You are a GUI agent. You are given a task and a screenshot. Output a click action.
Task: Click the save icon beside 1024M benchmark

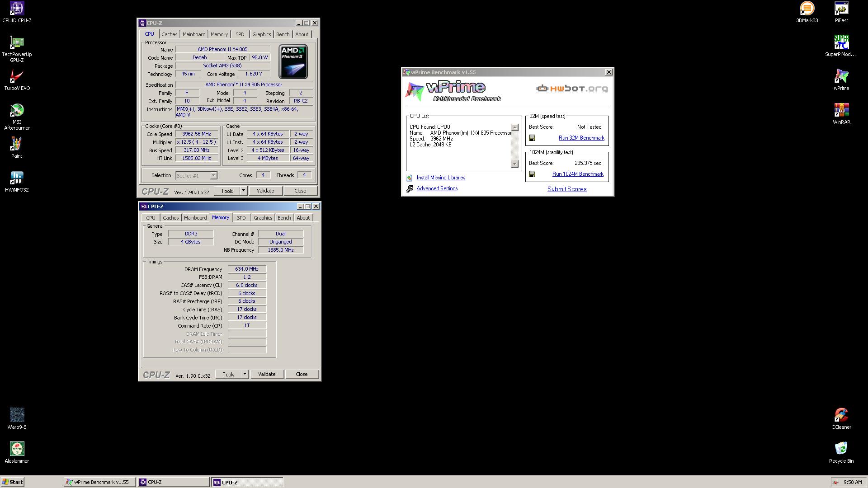[532, 174]
